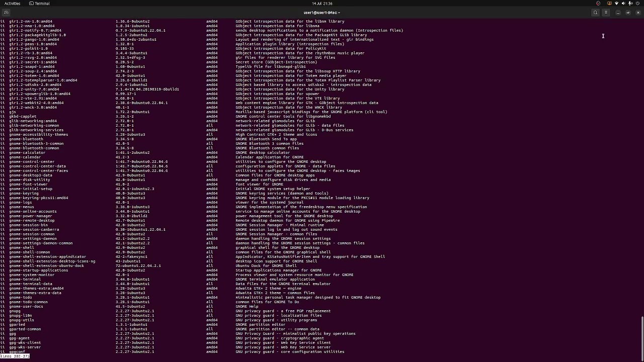This screenshot has width=644, height=362.
Task: Click package name gpg-agent
Action: tap(19, 338)
